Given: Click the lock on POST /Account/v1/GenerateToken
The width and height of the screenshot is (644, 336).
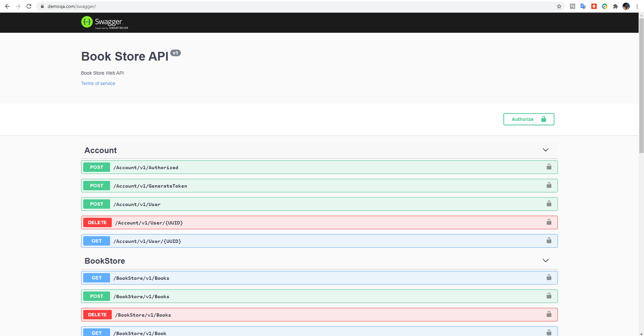Looking at the screenshot, I should pos(549,185).
